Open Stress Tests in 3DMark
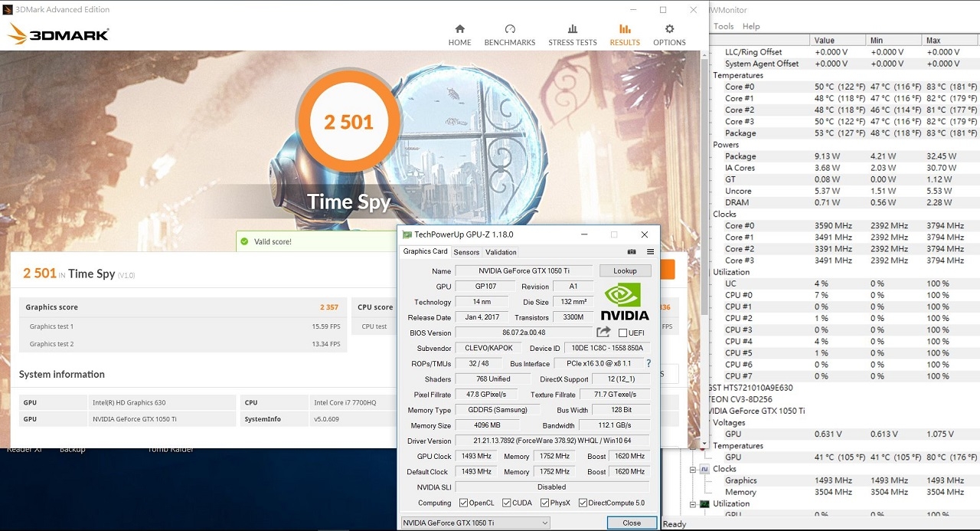Screen dimensions: 980x531 tap(572, 35)
